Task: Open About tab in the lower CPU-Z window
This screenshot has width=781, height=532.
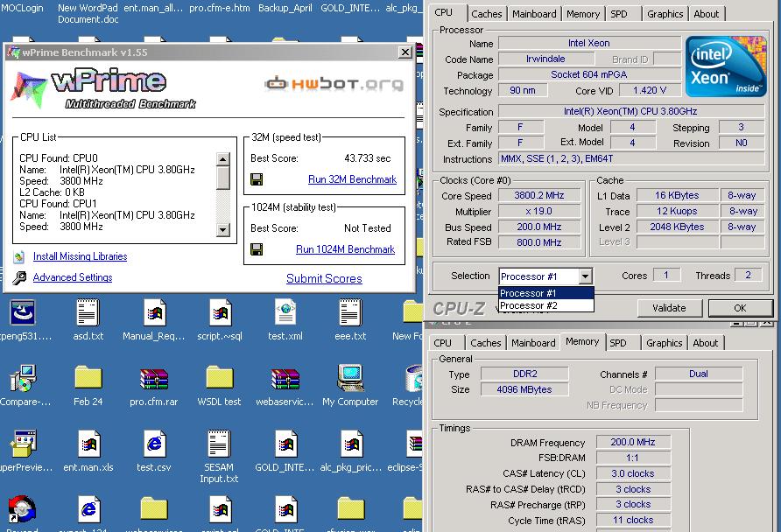Action: [x=706, y=343]
